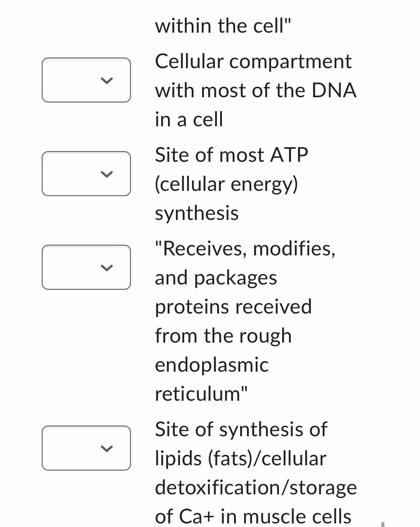The image size is (420, 527).
Task: Open the dropdown next to "Site of most ATP synthesis"
Action: [x=86, y=174]
